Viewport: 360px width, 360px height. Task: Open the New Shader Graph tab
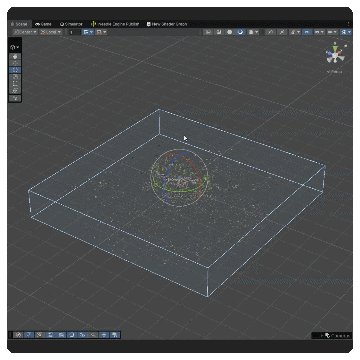click(x=167, y=24)
